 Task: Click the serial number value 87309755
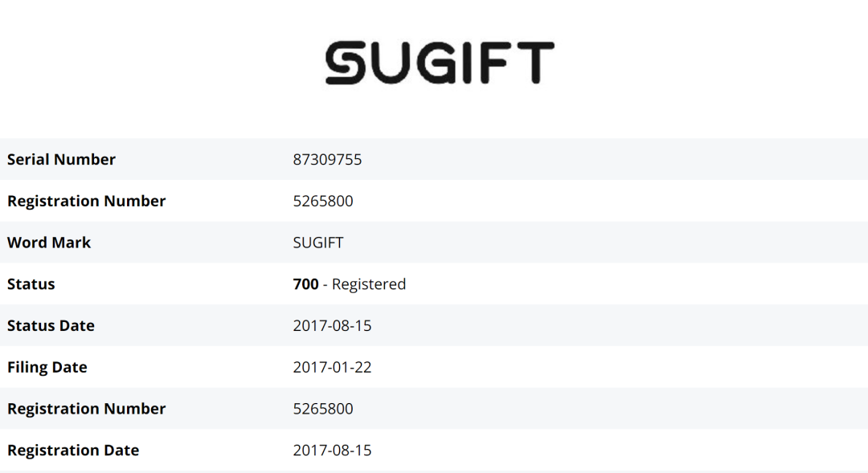tap(327, 159)
